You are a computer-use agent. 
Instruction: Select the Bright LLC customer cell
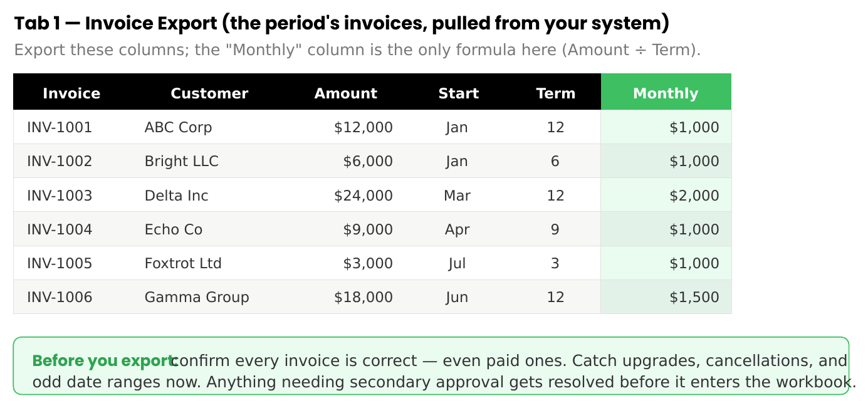pyautogui.click(x=182, y=161)
